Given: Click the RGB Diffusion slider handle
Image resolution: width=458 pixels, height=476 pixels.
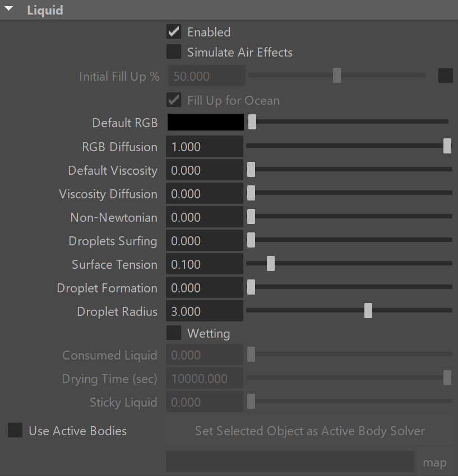Looking at the screenshot, I should coord(447,146).
